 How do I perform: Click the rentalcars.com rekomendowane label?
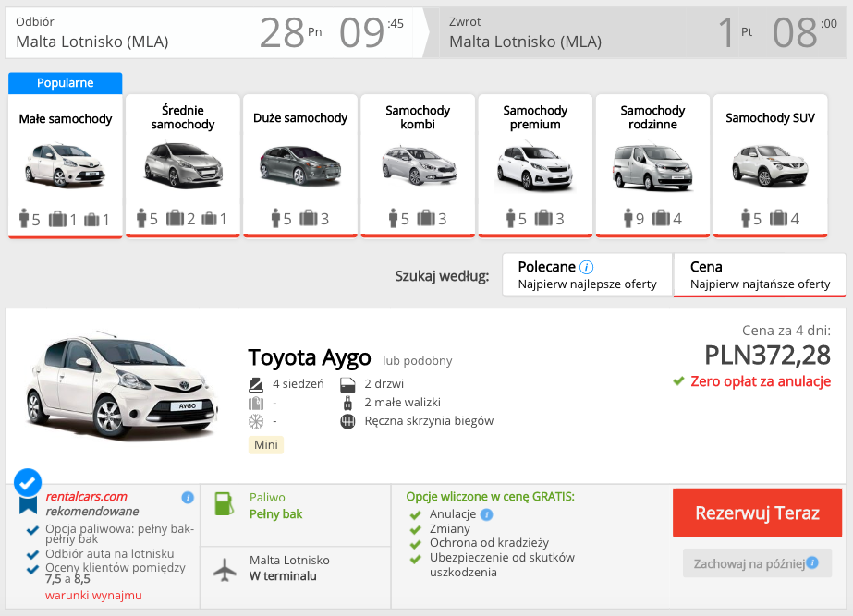pos(91,504)
